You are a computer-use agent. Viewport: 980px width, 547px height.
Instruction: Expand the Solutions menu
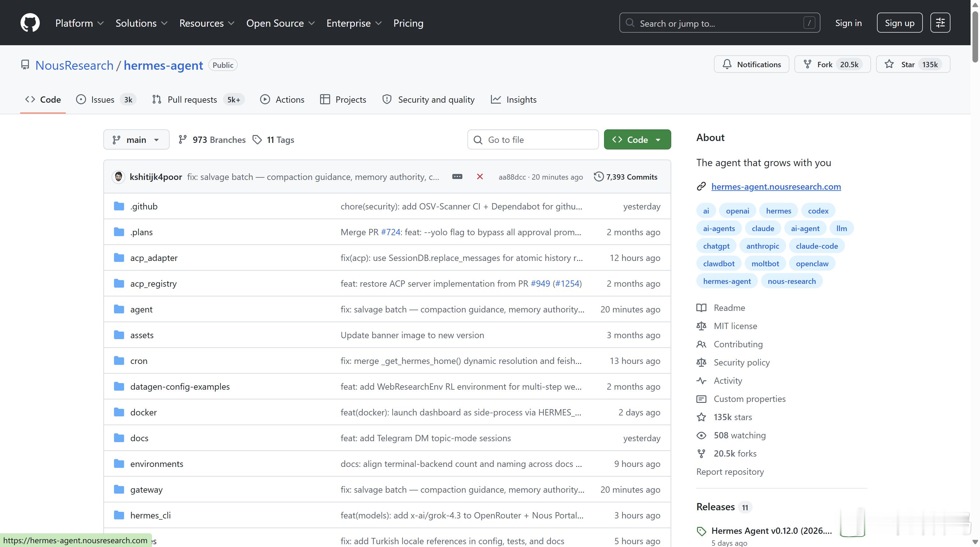pos(142,23)
